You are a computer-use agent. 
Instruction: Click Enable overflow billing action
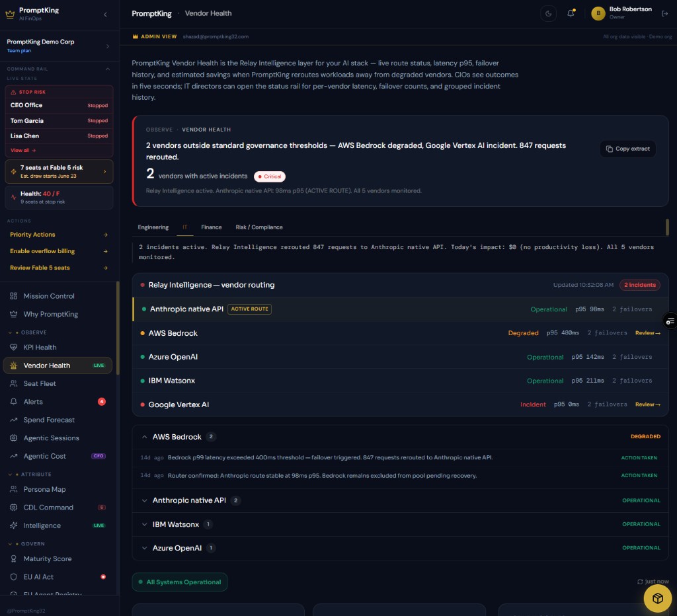[59, 251]
